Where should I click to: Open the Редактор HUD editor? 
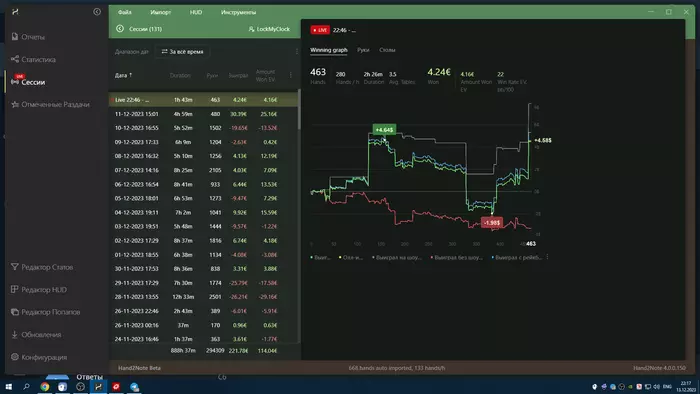[x=38, y=289]
